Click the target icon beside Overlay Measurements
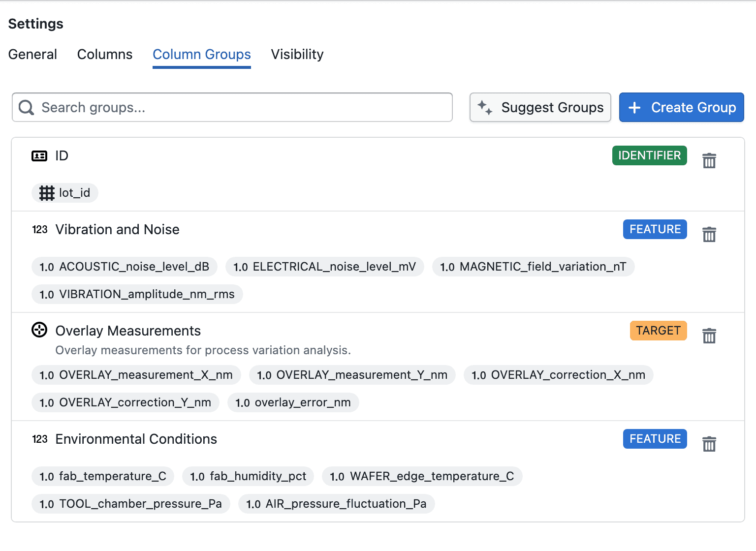 pyautogui.click(x=39, y=330)
